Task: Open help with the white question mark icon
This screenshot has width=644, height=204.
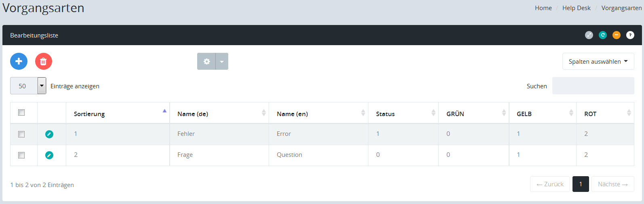Action: point(630,35)
